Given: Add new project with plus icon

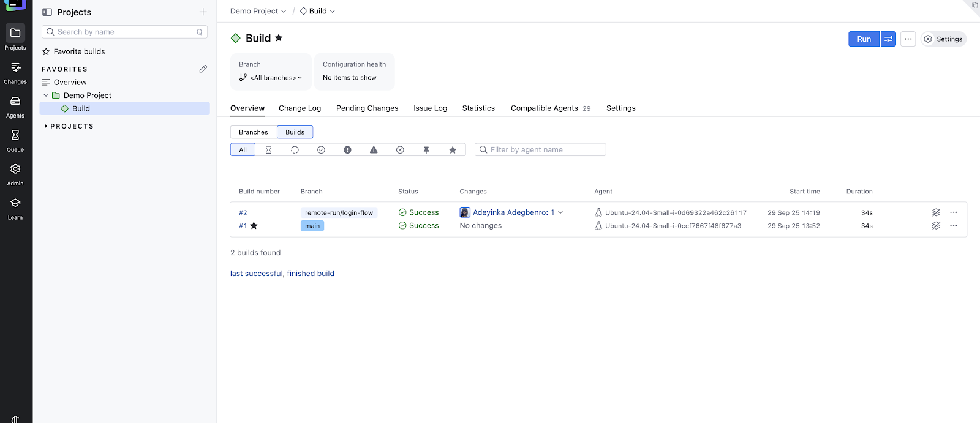Looking at the screenshot, I should 203,12.
